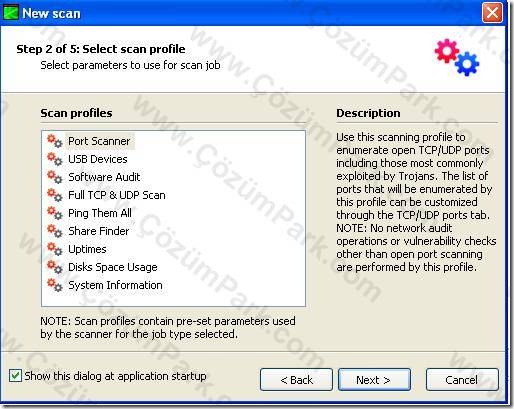
Task: Click the gear icon beside Uptimes
Action: click(55, 249)
